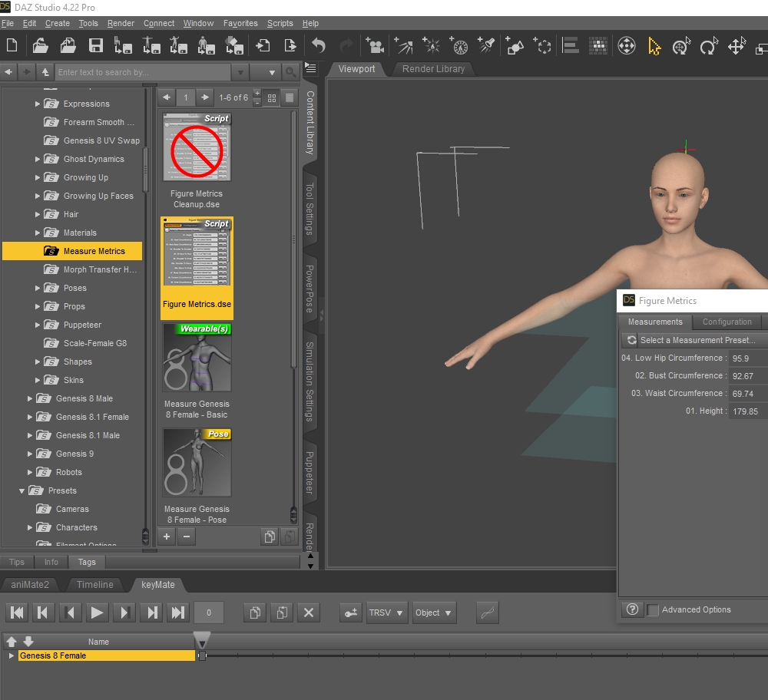Click the add keyframe key icon

[351, 612]
